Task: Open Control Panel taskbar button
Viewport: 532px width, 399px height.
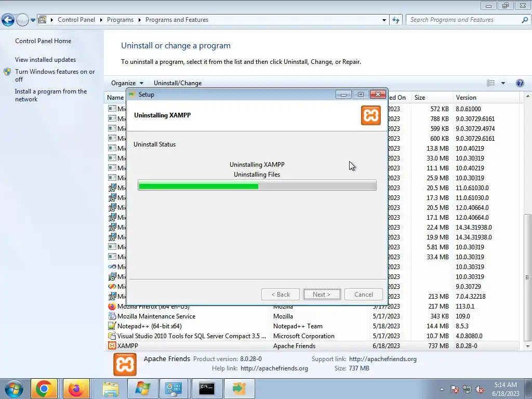Action: point(174,389)
